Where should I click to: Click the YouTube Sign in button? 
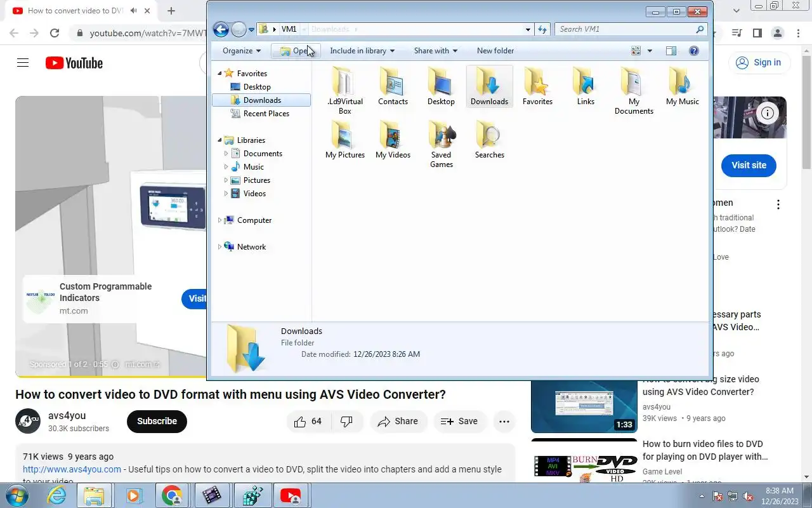coord(759,62)
